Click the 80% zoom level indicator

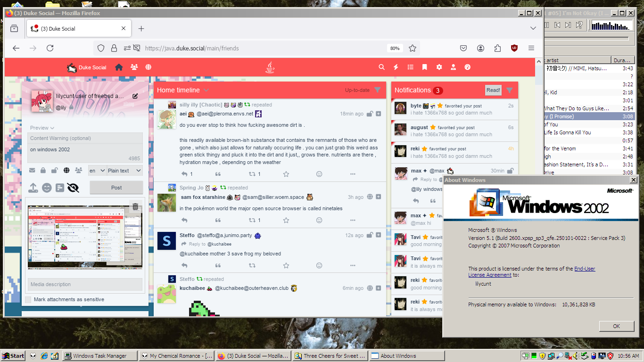pos(395,48)
